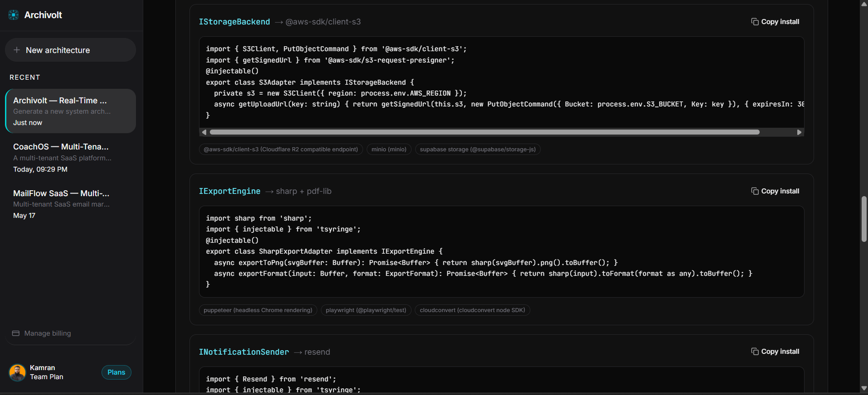This screenshot has height=395, width=868.
Task: Select the puppeteer headless Chrome chip
Action: click(x=258, y=310)
